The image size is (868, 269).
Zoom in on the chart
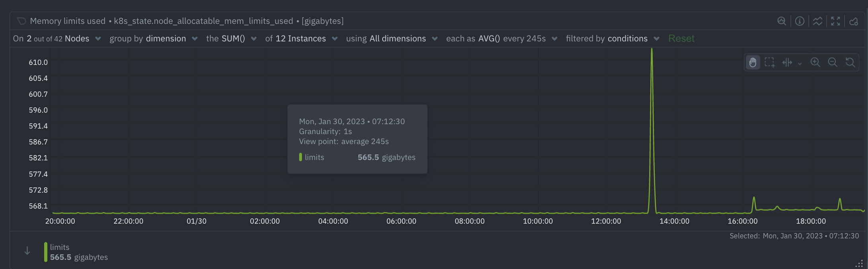[x=815, y=62]
